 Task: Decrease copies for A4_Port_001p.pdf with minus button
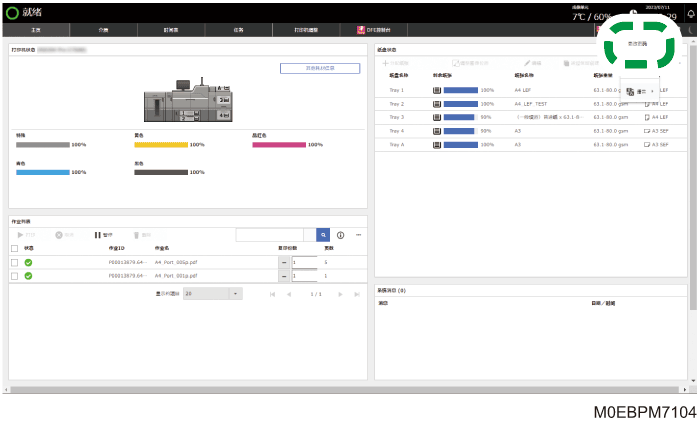[284, 276]
